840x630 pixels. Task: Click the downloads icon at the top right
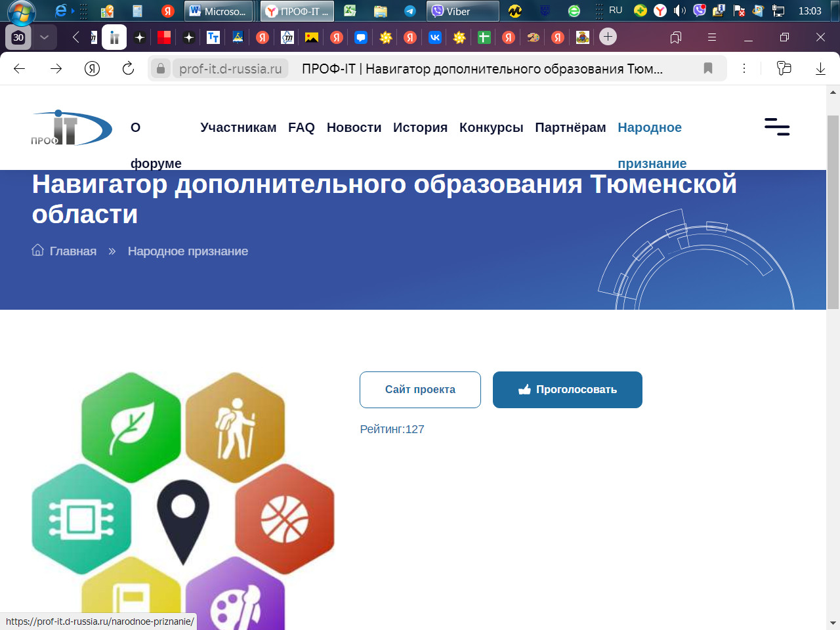click(x=820, y=68)
